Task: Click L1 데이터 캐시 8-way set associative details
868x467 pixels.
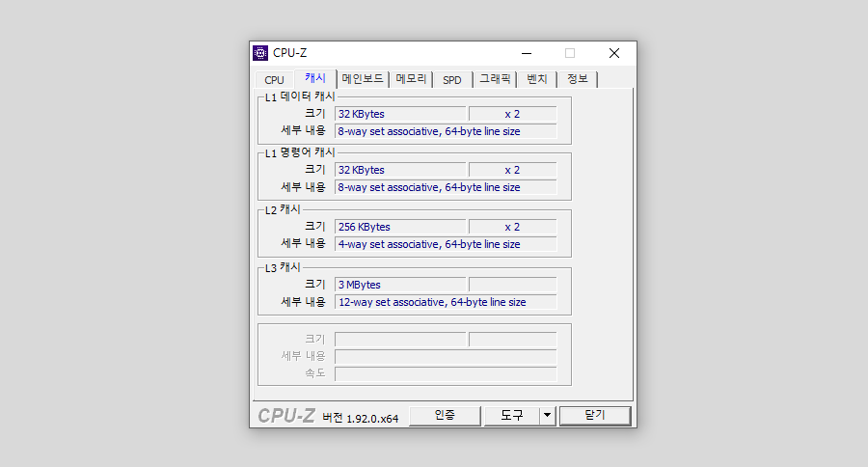Action: click(x=446, y=131)
